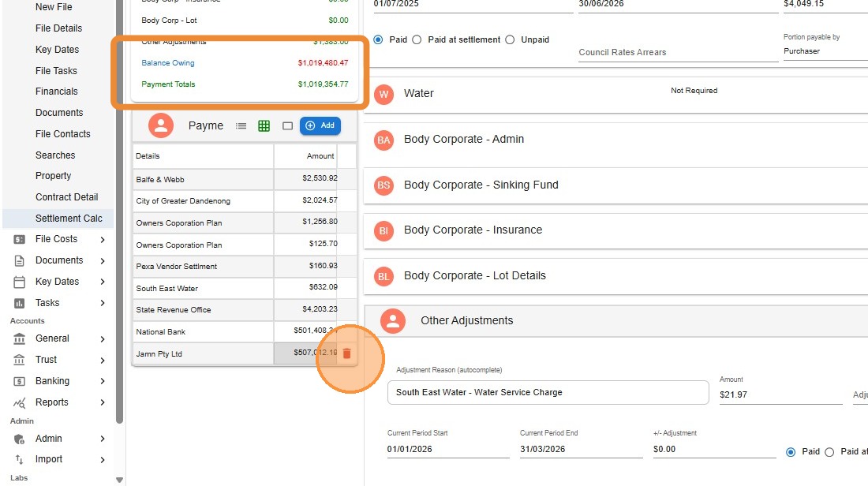Open Searches in the sidebar
This screenshot has width=868, height=486.
[x=55, y=155]
